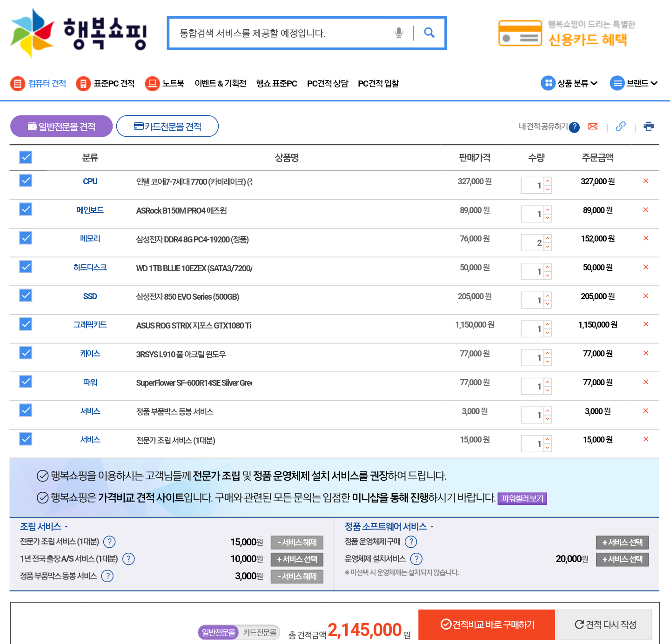670x644 pixels.
Task: Switch to 카드전문몰 견적 tab
Action: point(167,127)
